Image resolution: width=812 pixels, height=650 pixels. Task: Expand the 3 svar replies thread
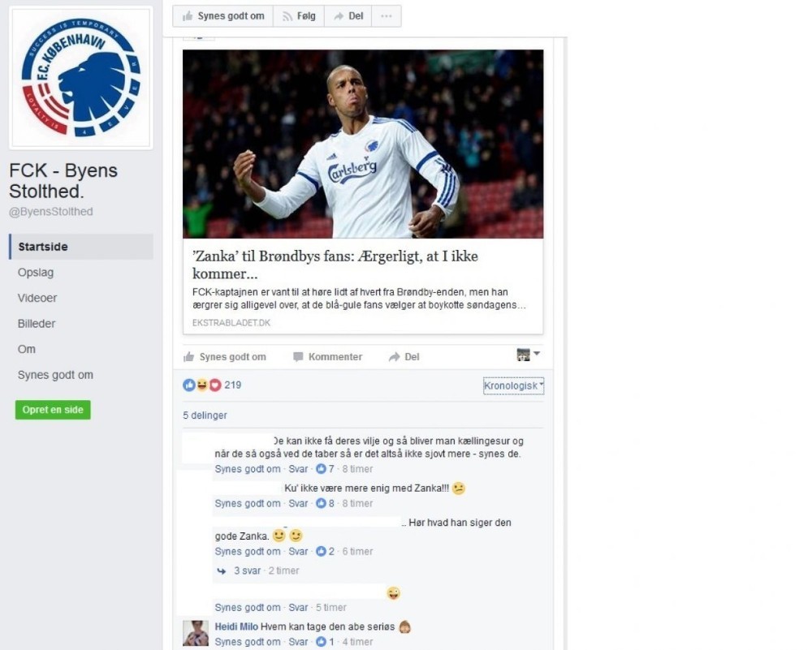[247, 570]
